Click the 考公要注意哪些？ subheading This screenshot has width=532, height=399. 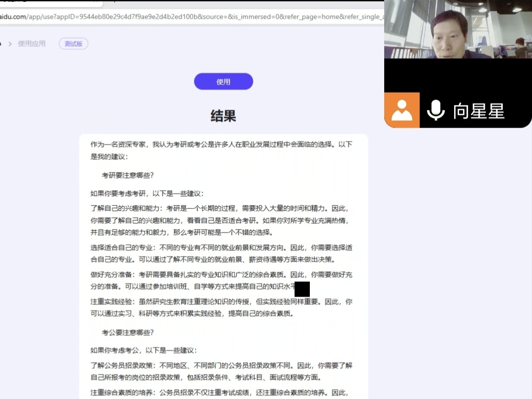128,332
